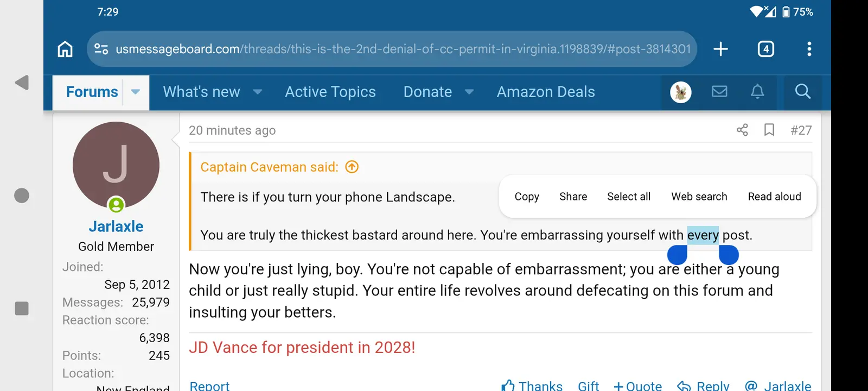
Task: Open forum search magnifier
Action: [x=802, y=92]
